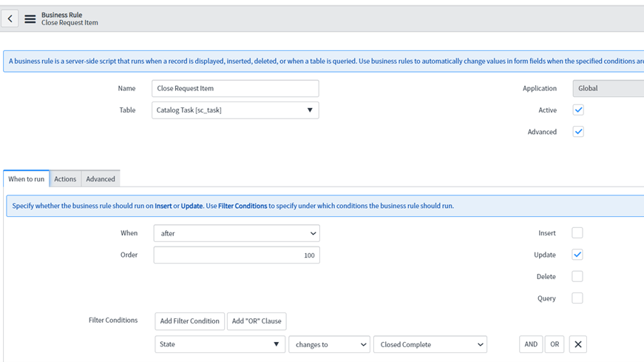Toggle the Advanced checkbox
The width and height of the screenshot is (644, 362).
(578, 132)
